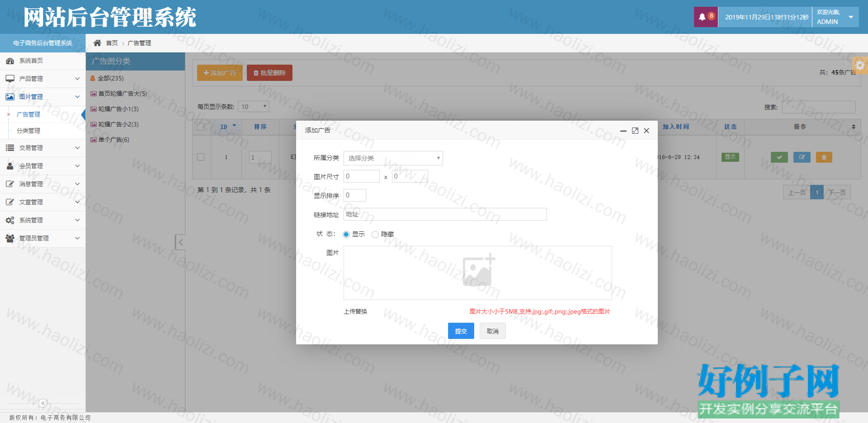
Task: Click 首页 in the breadcrumb
Action: pos(112,43)
